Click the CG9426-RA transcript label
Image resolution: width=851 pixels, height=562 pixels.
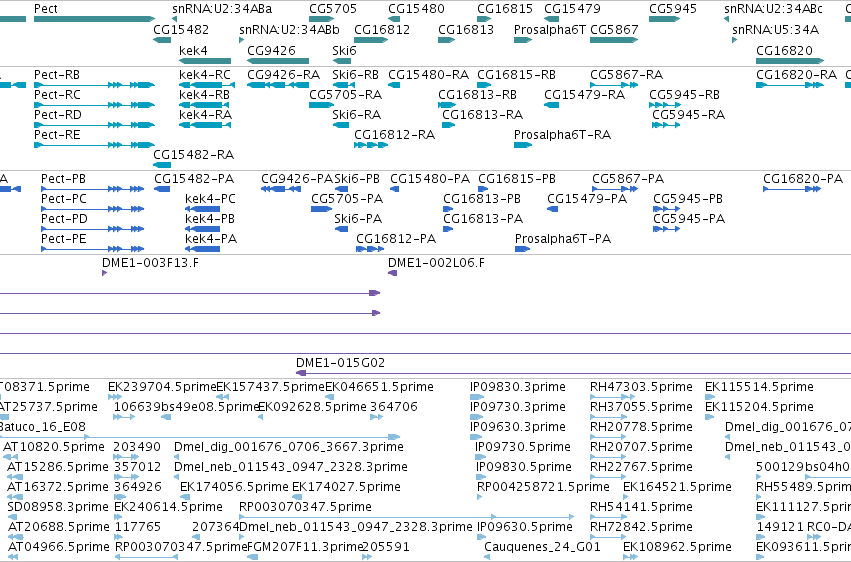(x=283, y=74)
